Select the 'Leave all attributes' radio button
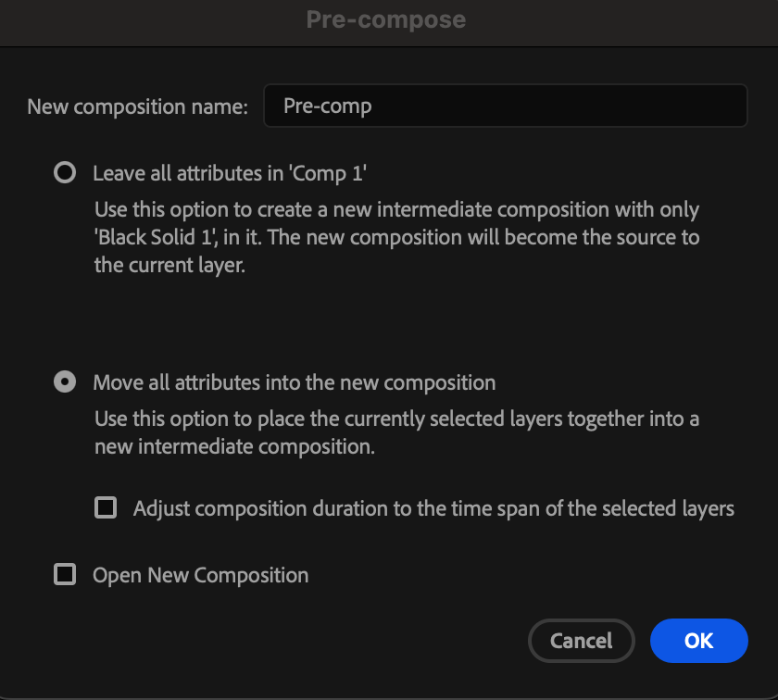778x700 pixels. [x=65, y=173]
